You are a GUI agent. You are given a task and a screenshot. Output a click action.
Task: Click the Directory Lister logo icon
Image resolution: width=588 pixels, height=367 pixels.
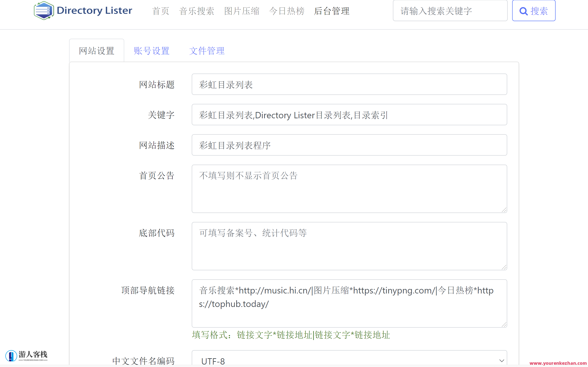coord(44,10)
